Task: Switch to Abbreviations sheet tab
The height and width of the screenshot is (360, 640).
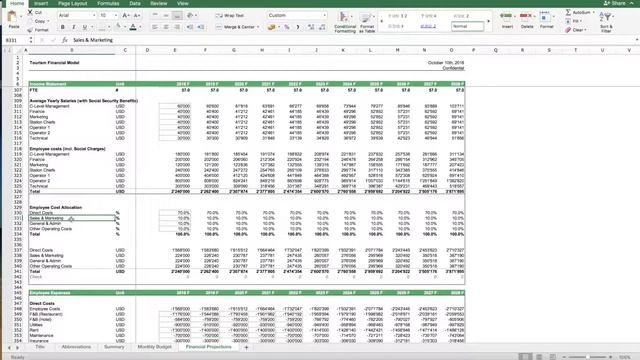Action: pos(76,347)
